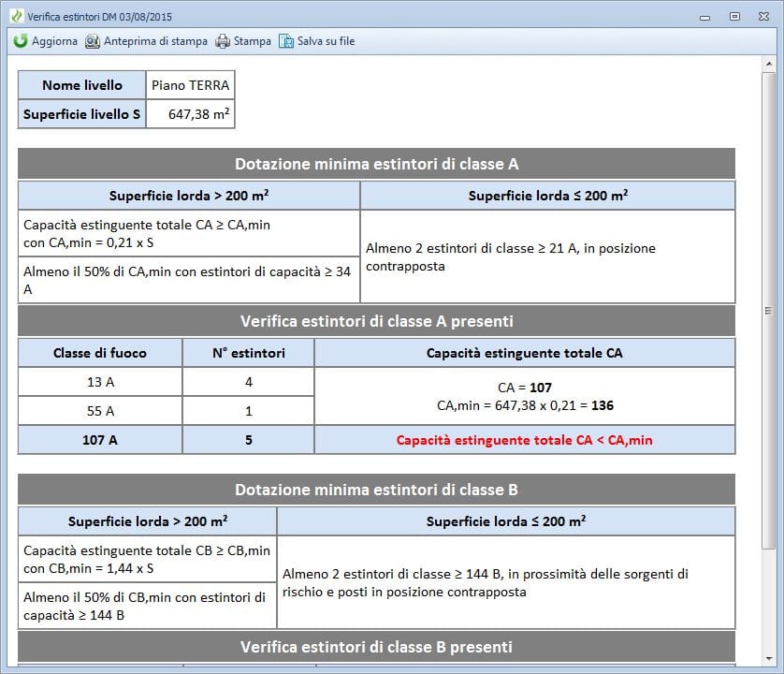This screenshot has height=674, width=784.
Task: Select the 13 A fire class row
Action: 99,382
